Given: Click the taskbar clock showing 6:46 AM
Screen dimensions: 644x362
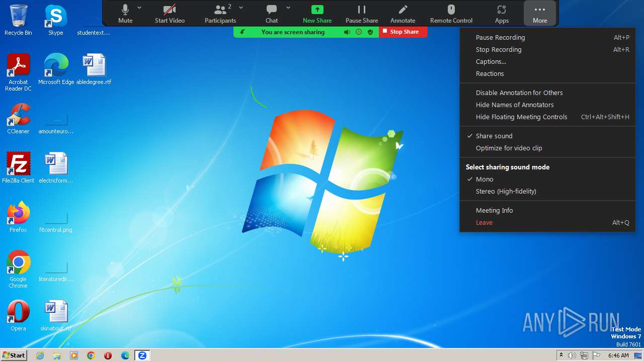Looking at the screenshot, I should click(618, 355).
